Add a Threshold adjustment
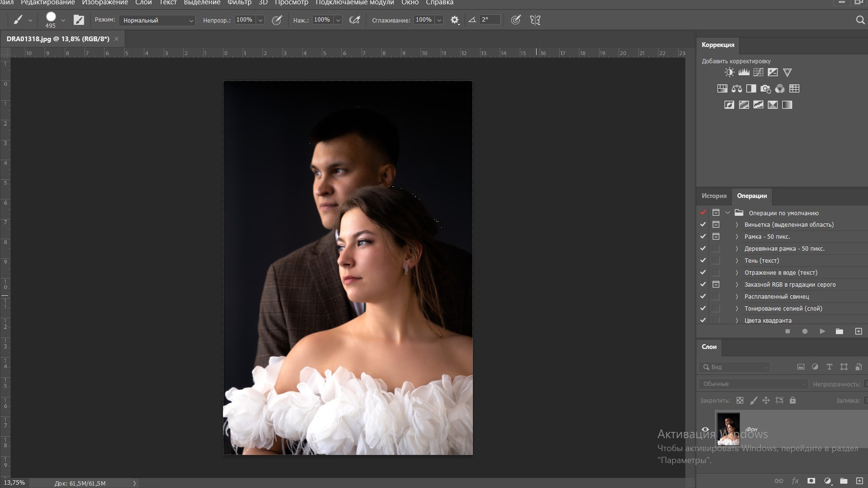This screenshot has height=488, width=868. (x=758, y=105)
